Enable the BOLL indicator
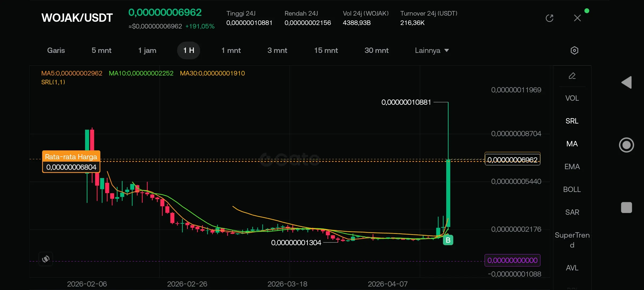The image size is (644, 290). pos(572,190)
